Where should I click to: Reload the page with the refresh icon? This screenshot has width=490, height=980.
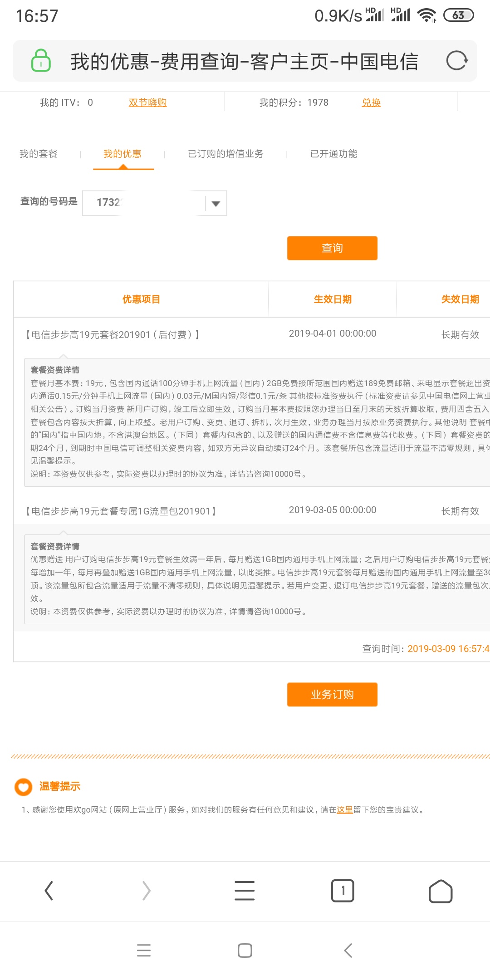tap(456, 60)
